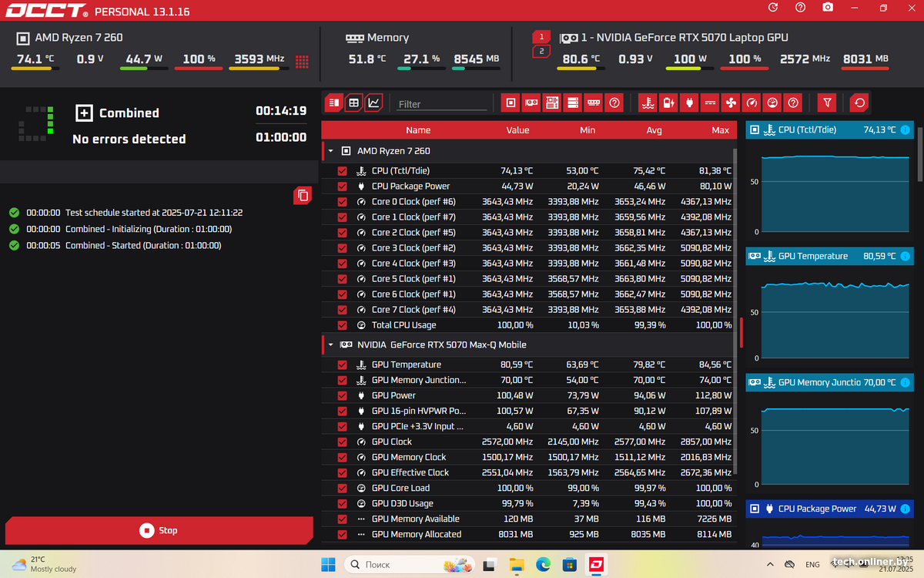Open the weather widget on taskbar
This screenshot has width=924, height=578.
(x=45, y=564)
